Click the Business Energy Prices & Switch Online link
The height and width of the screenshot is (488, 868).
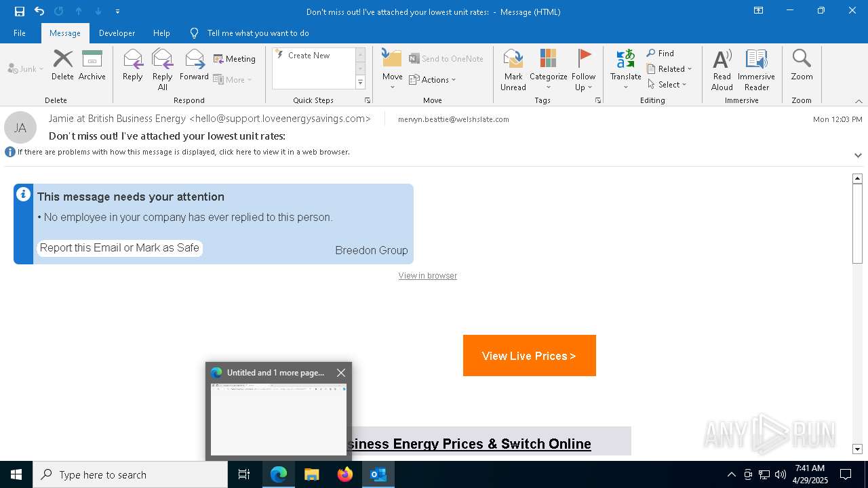tap(469, 444)
